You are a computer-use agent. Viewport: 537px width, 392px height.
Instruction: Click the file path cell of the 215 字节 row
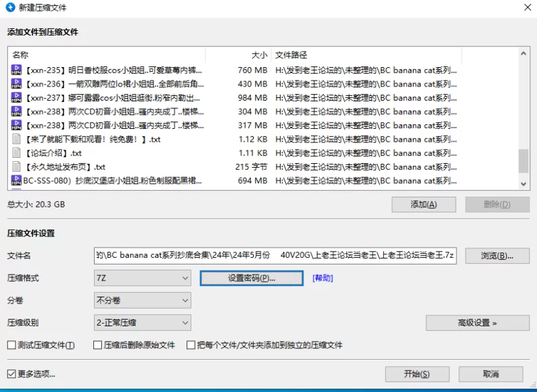coord(366,166)
